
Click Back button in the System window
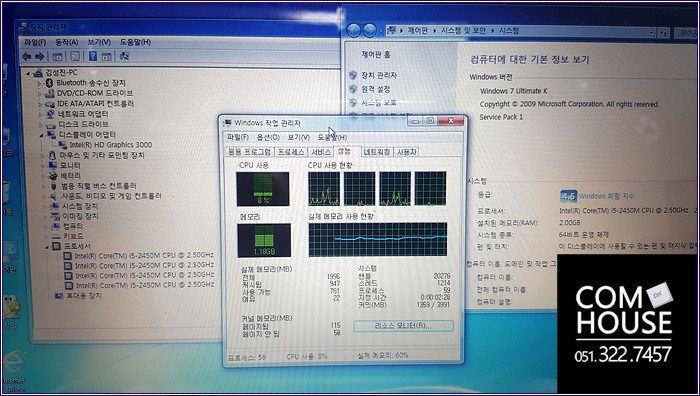(354, 30)
